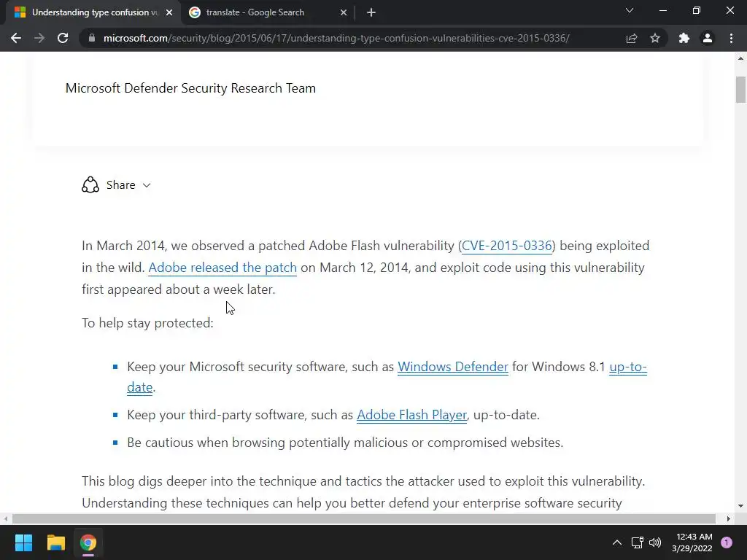Open the Chrome profile avatar
The image size is (747, 560).
point(708,38)
